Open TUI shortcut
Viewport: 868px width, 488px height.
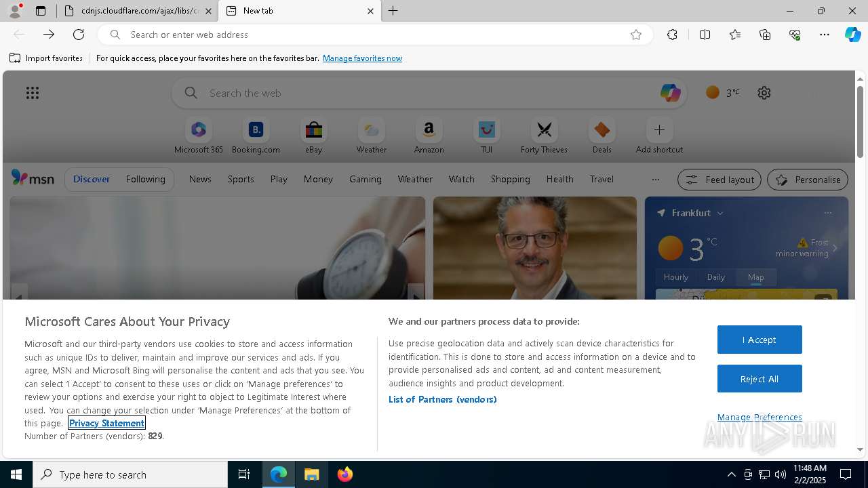pos(487,136)
